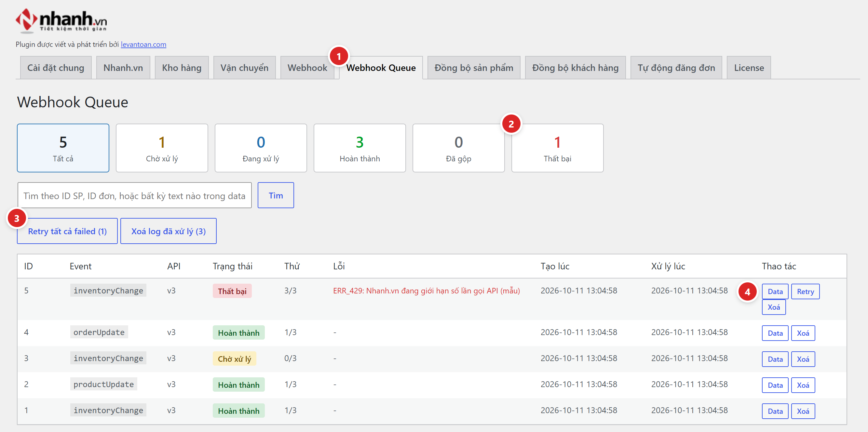Image resolution: width=868 pixels, height=432 pixels.
Task: Select the Vận chuyển tab
Action: click(x=244, y=68)
